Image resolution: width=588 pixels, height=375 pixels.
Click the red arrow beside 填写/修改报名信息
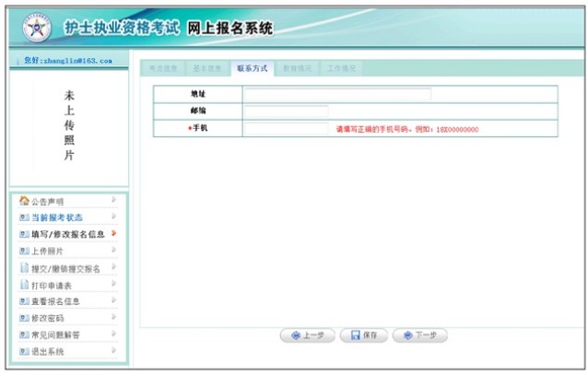pos(113,234)
